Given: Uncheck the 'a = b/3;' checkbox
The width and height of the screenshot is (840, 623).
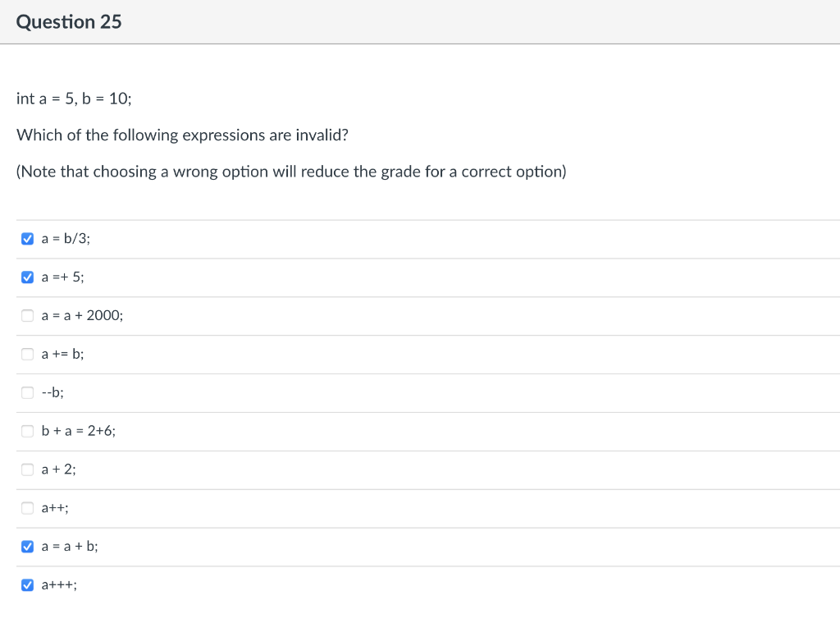Looking at the screenshot, I should [x=28, y=239].
